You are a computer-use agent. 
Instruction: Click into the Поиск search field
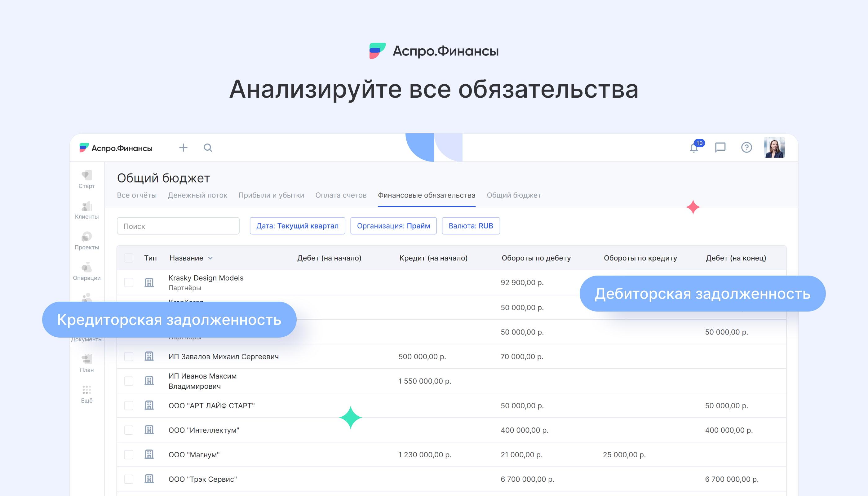[178, 226]
